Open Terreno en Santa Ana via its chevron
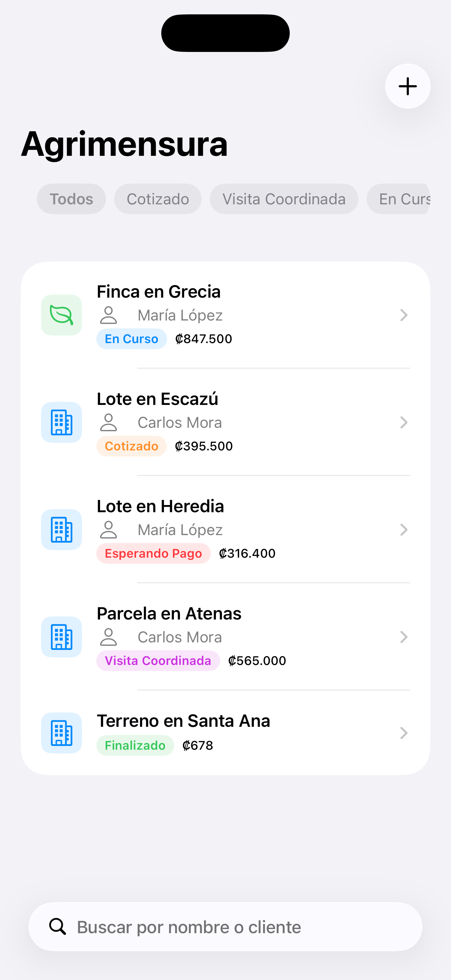The width and height of the screenshot is (451, 980). 404,733
